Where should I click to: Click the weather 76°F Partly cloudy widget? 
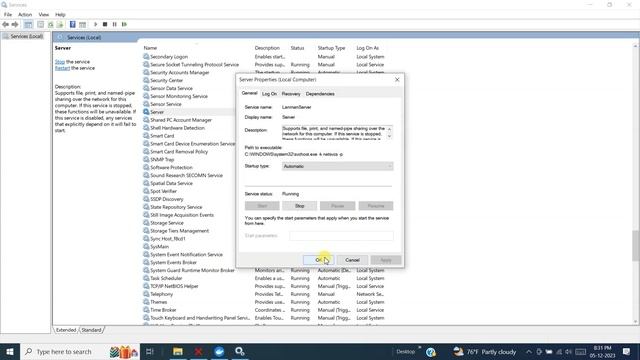[x=484, y=351]
